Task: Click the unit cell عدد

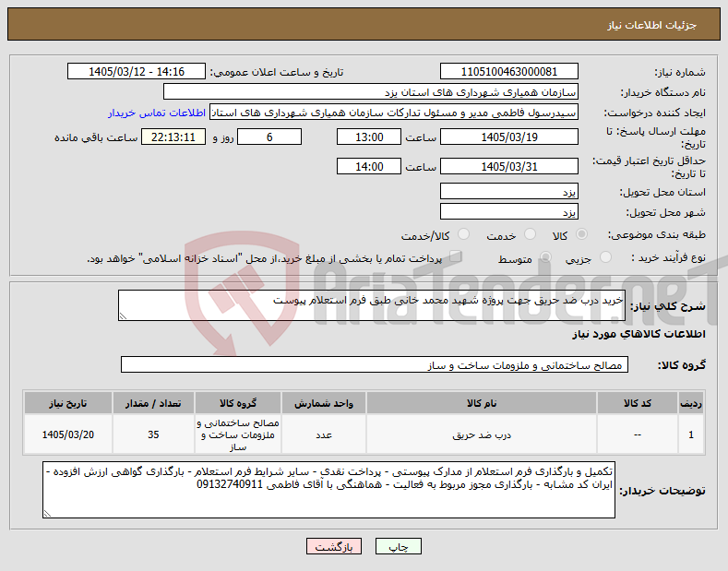Action: [324, 434]
